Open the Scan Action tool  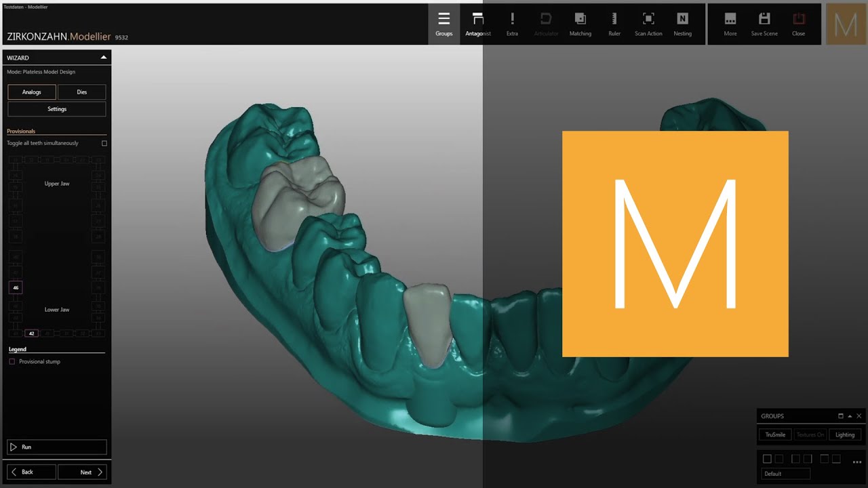pyautogui.click(x=648, y=24)
